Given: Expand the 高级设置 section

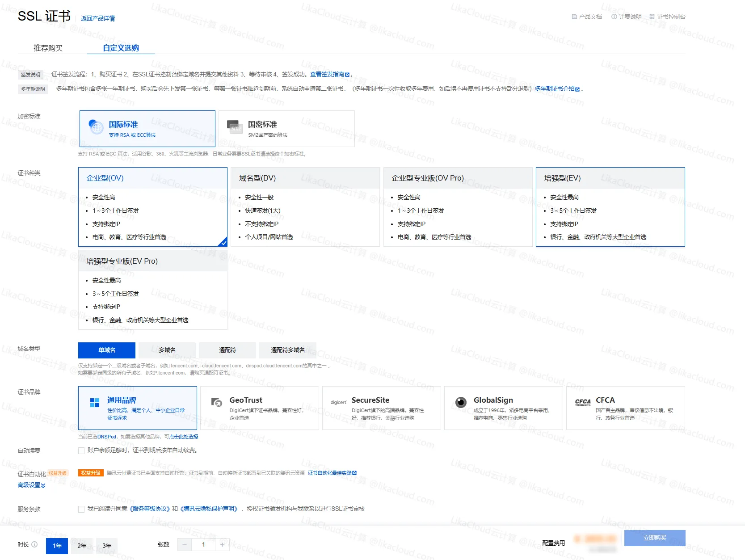Looking at the screenshot, I should [31, 485].
